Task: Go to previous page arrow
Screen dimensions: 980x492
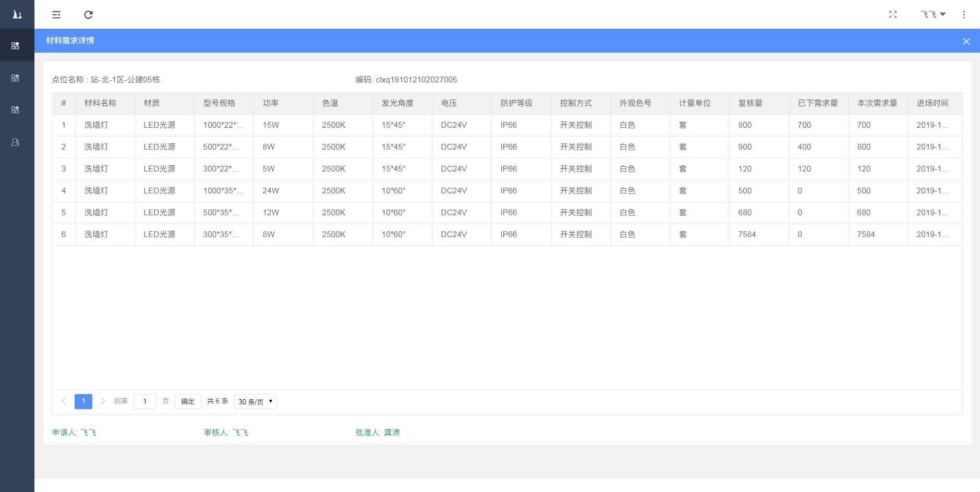Action: click(x=64, y=401)
